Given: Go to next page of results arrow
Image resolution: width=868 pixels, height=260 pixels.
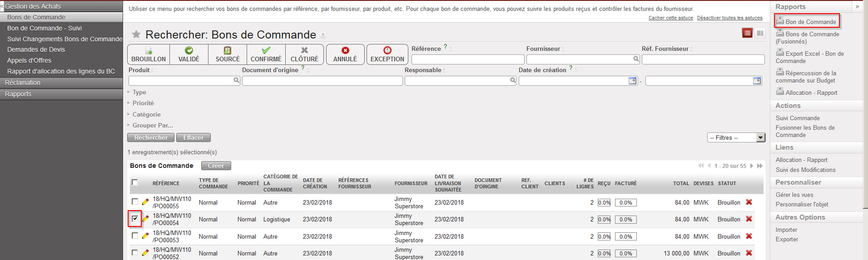Looking at the screenshot, I should [x=752, y=166].
